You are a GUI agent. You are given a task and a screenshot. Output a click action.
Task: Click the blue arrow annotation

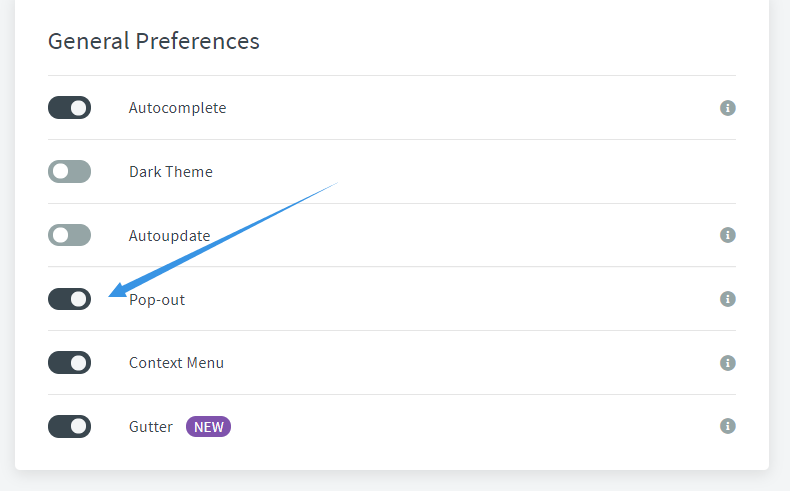tap(222, 240)
